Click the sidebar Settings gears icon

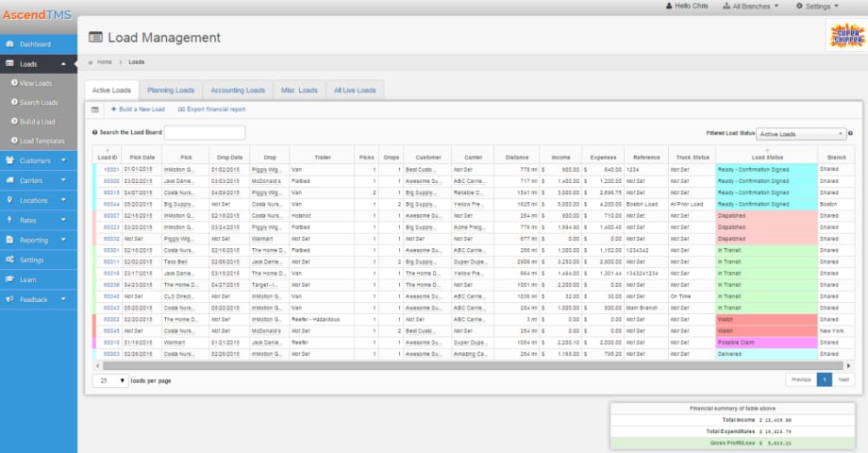(x=9, y=260)
